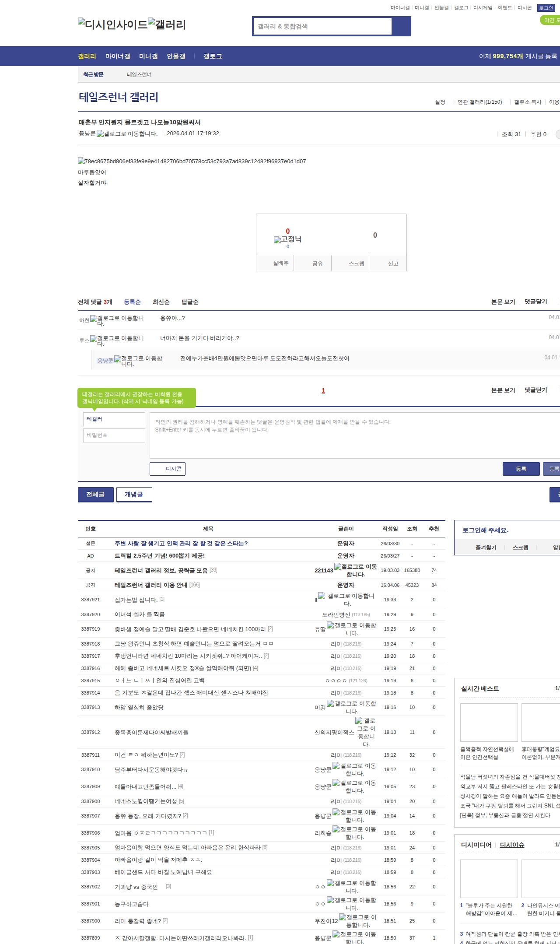
Task: Expand the 연관 갤러리(1/150) dropdown
Action: (479, 102)
